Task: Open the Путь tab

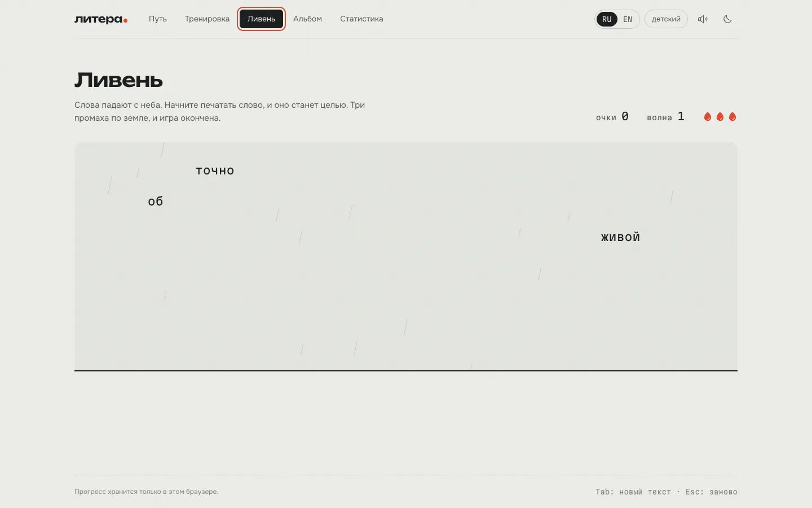Action: 158,19
